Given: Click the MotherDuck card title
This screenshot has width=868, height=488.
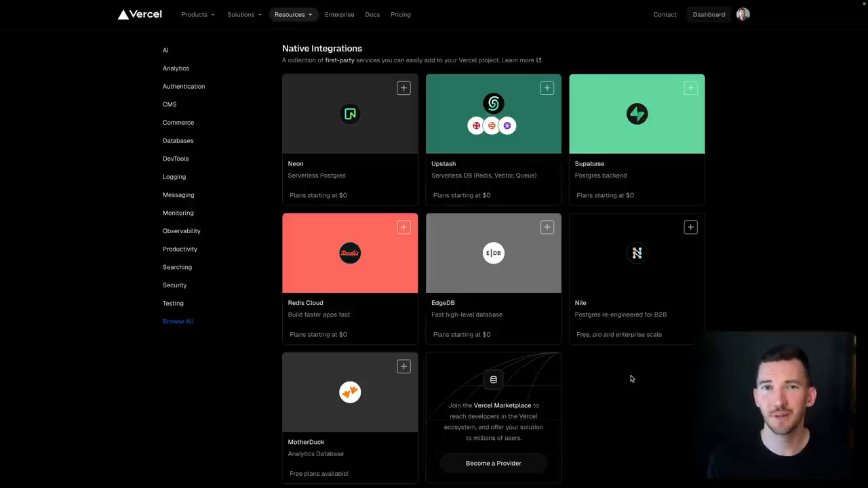Looking at the screenshot, I should click(306, 442).
